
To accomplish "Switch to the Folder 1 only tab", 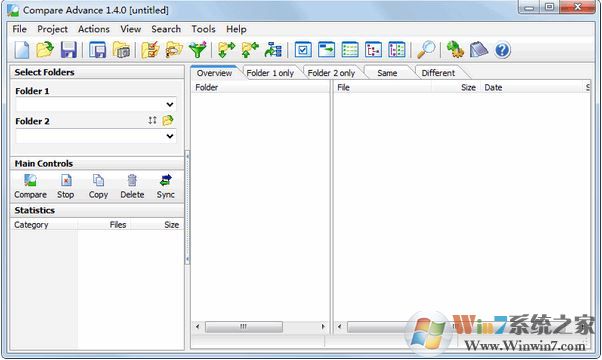I will point(270,73).
